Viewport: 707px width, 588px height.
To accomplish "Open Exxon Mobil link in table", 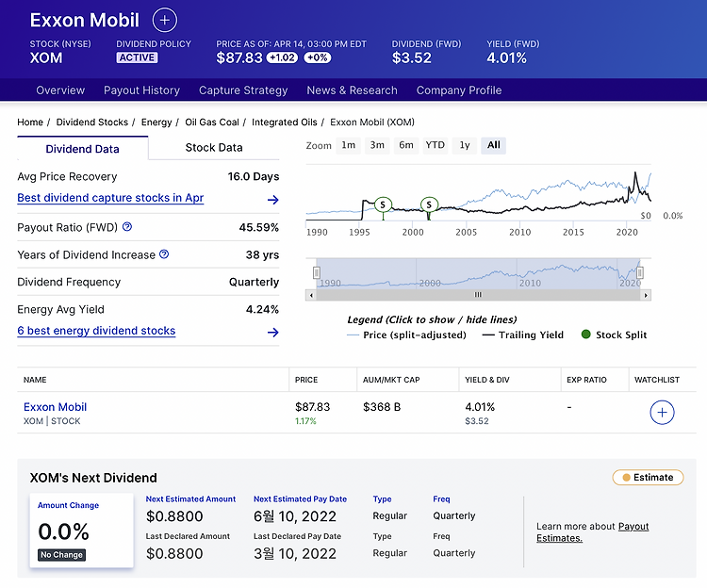I will point(55,407).
